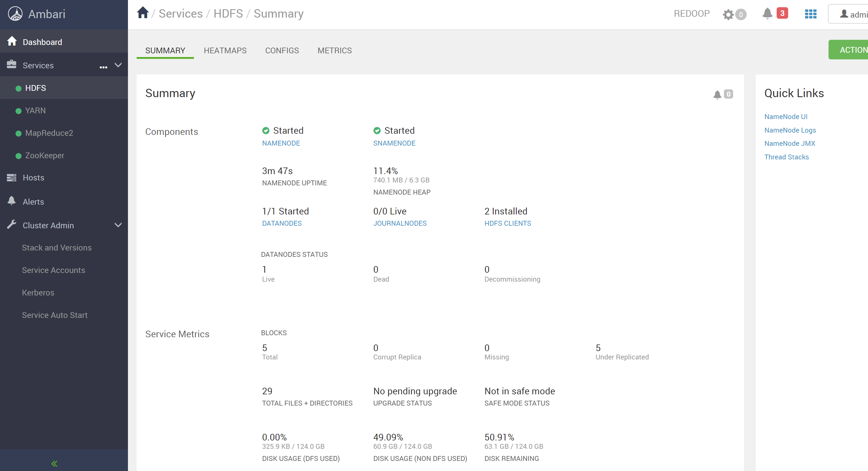This screenshot has width=868, height=471.
Task: Click '49.09%' non DFS used value
Action: [x=388, y=437]
